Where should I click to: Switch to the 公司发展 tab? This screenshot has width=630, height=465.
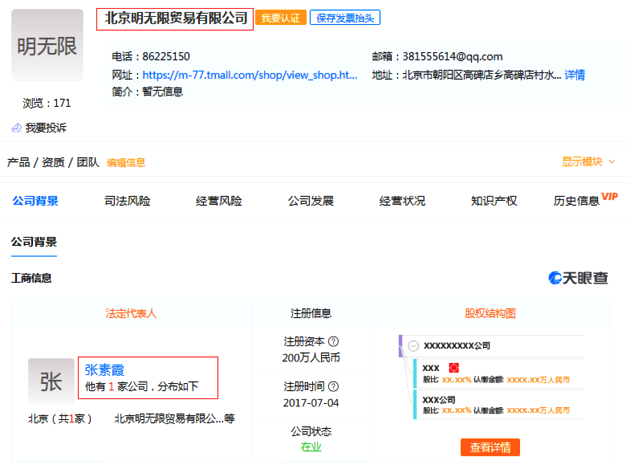pyautogui.click(x=311, y=201)
